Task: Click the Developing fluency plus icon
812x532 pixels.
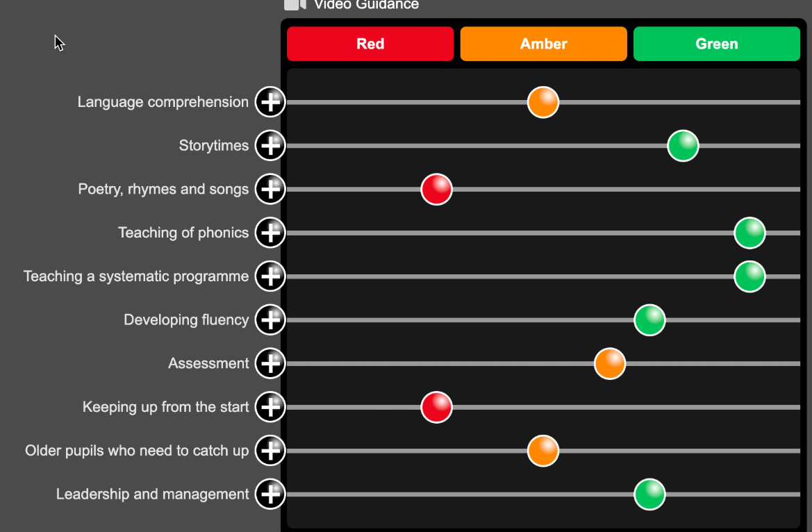Action: point(270,319)
